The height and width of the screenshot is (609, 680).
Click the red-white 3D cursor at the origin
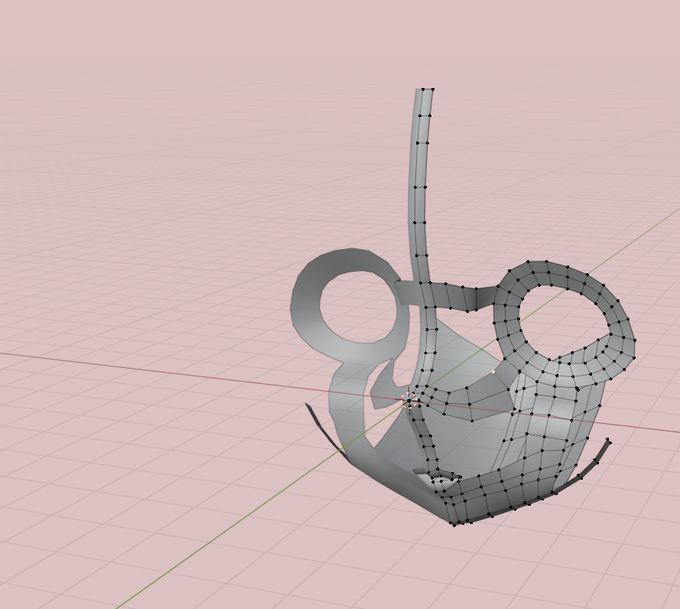[x=409, y=401]
